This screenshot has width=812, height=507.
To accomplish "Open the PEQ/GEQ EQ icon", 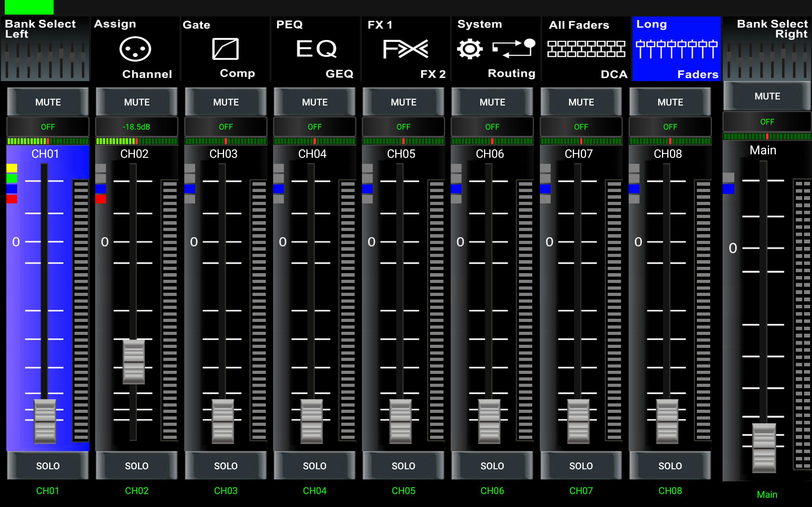I will pos(316,49).
